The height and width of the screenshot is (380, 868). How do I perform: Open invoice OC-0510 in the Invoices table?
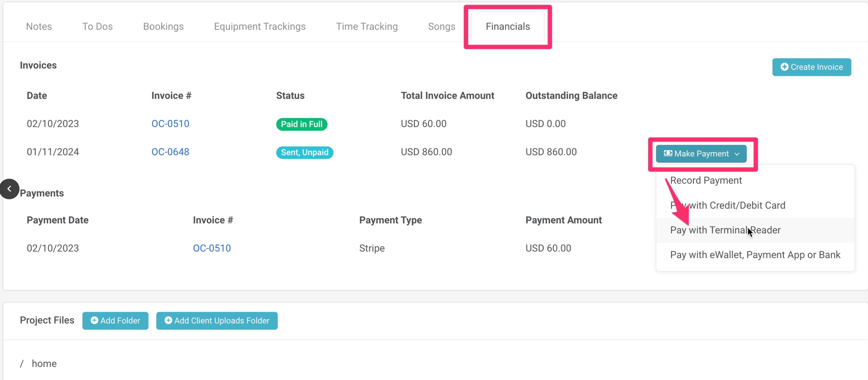[170, 124]
